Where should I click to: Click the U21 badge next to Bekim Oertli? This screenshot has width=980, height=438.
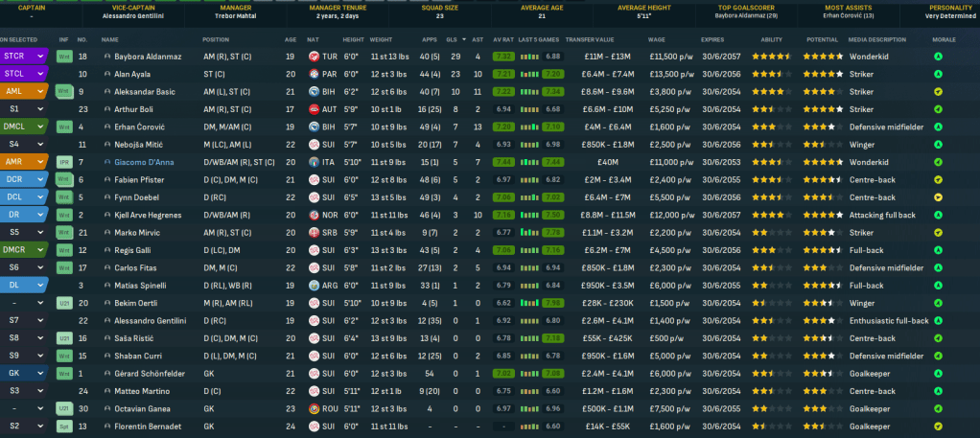click(x=63, y=303)
